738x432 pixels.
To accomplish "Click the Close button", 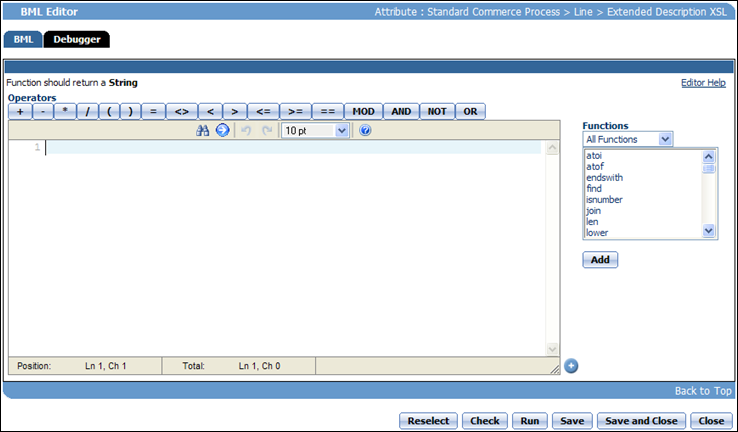I will (711, 421).
